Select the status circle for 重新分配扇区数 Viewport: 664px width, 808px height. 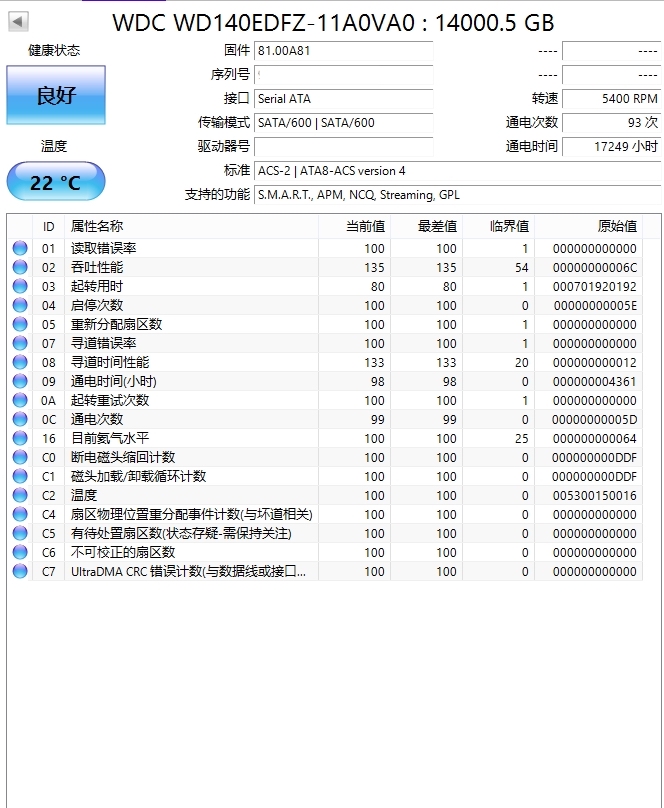click(20, 325)
